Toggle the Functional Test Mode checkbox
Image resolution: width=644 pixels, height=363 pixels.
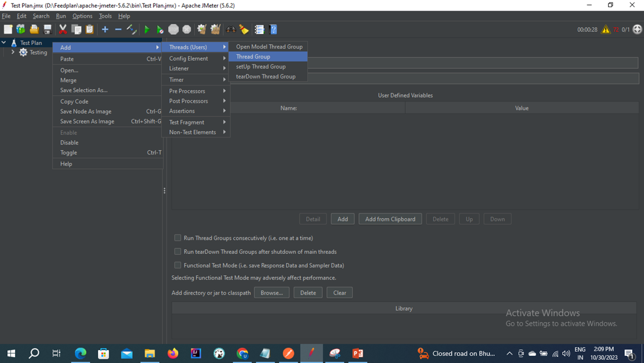(178, 265)
